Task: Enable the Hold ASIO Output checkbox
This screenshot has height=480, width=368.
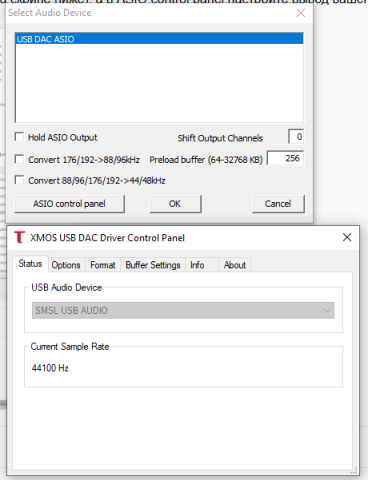Action: [x=19, y=137]
